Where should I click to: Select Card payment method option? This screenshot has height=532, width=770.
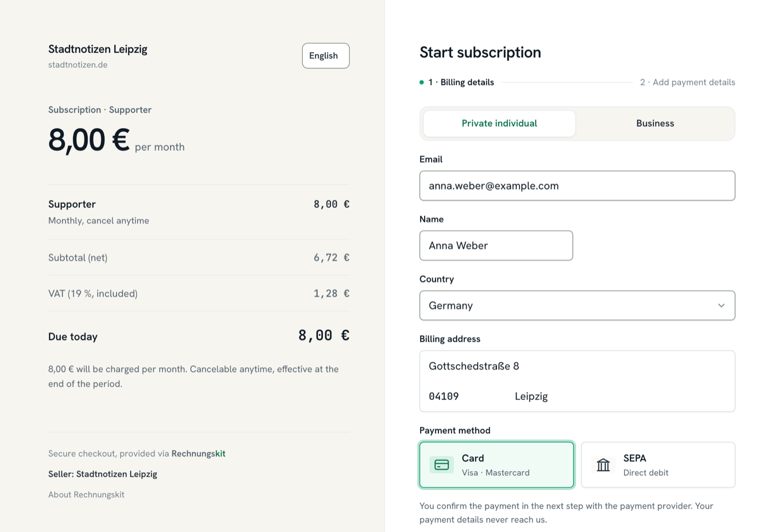click(496, 465)
